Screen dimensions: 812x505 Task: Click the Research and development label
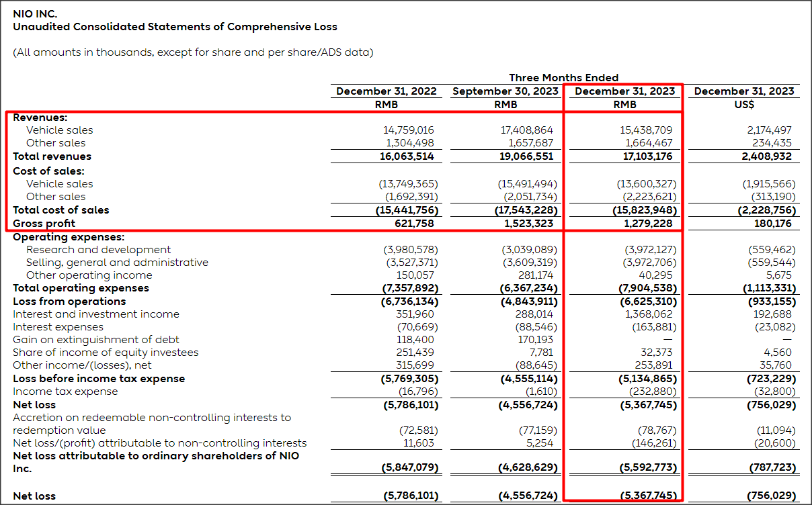point(98,250)
